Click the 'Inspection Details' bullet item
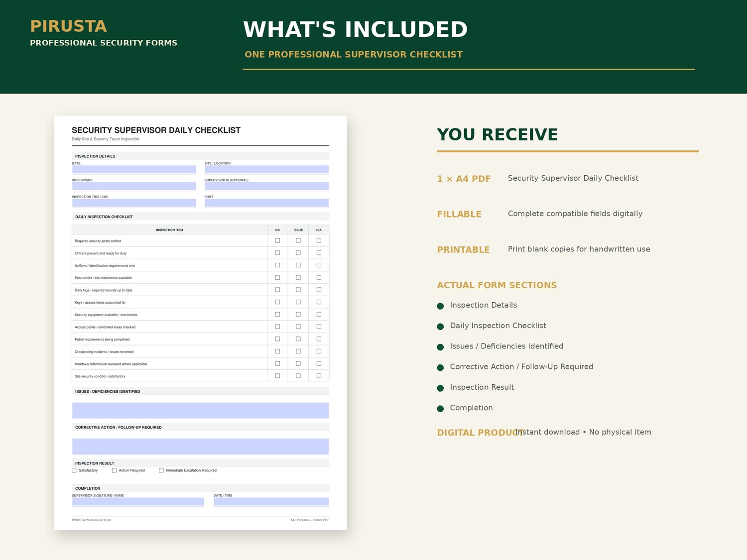Image resolution: width=747 pixels, height=560 pixels. pyautogui.click(x=483, y=305)
